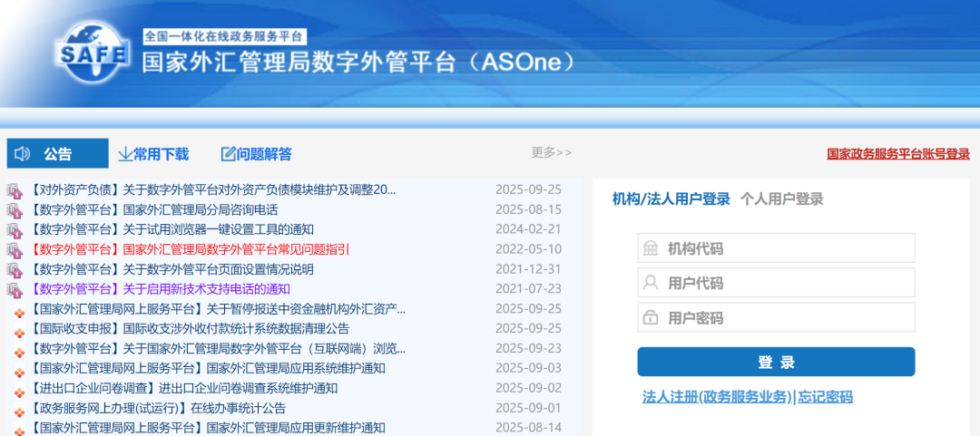Click the SAFE globe logo

(93, 53)
